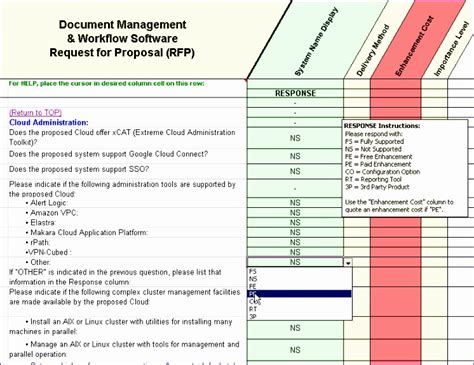This screenshot has height=365, width=474.
Task: Click the Cloud Administration section heading
Action: tap(49, 123)
